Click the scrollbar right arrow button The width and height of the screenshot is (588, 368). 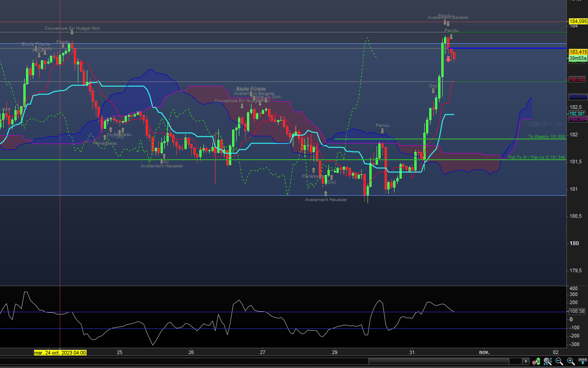click(x=525, y=361)
